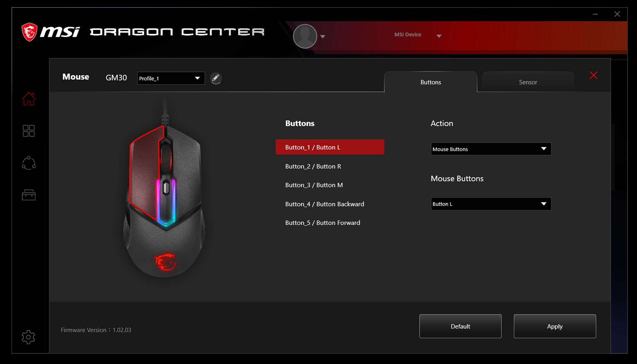Open the features grid icon in sidebar
Image resolution: width=637 pixels, height=364 pixels.
tap(29, 131)
